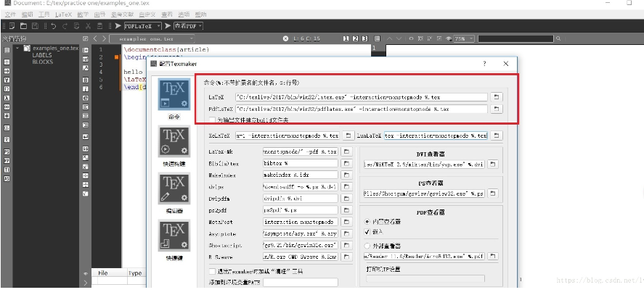Toggle the 嵌入 embed checkbox
Image resolution: width=644 pixels, height=295 pixels.
367,232
